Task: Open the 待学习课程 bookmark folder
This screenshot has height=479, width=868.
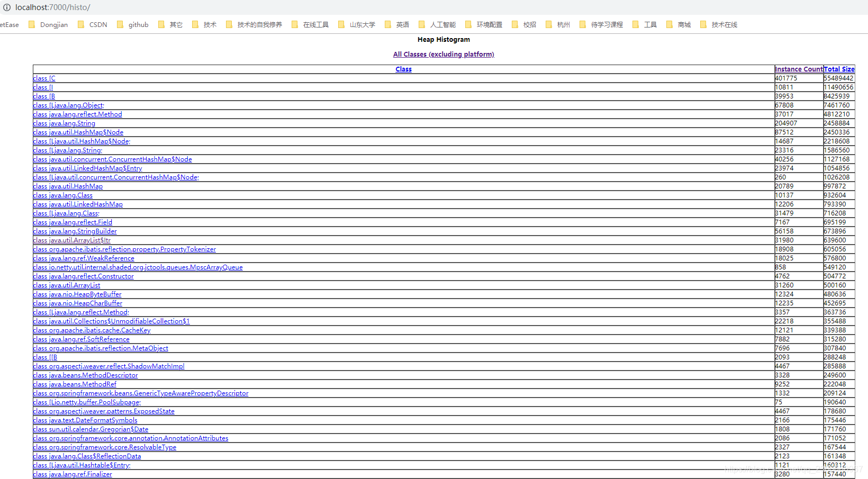Action: point(601,24)
